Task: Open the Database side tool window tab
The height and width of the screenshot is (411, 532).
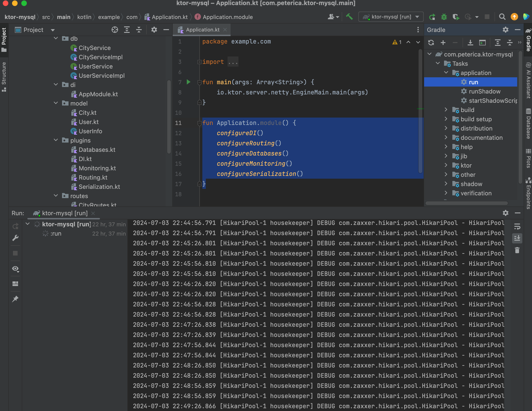Action: 528,124
